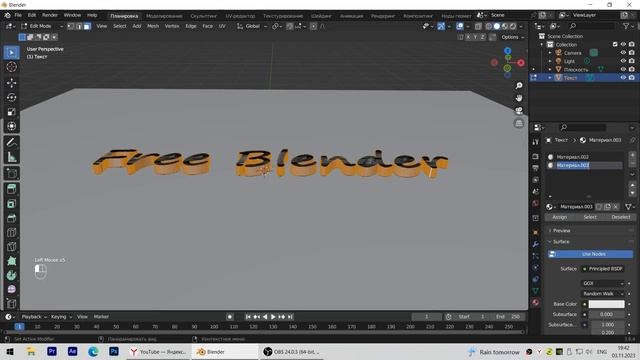Switch perspective/orthographic with the grid icon
The height and width of the screenshot is (360, 640).
pos(519,123)
